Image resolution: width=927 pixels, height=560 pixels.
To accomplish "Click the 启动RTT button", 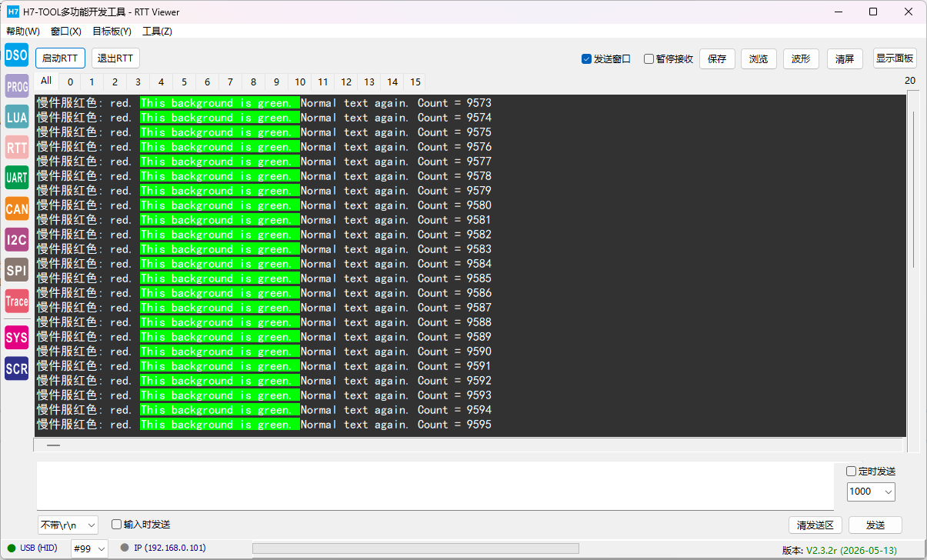I will [x=59, y=58].
